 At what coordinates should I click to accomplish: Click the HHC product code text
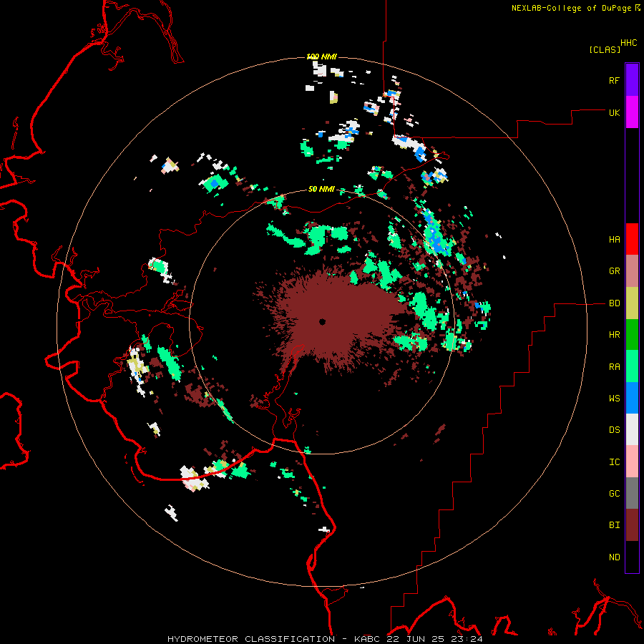(629, 43)
